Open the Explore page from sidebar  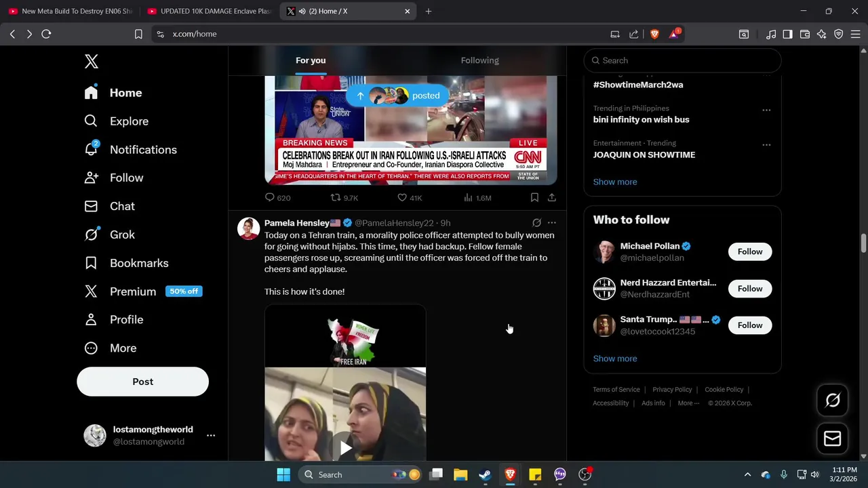point(117,121)
